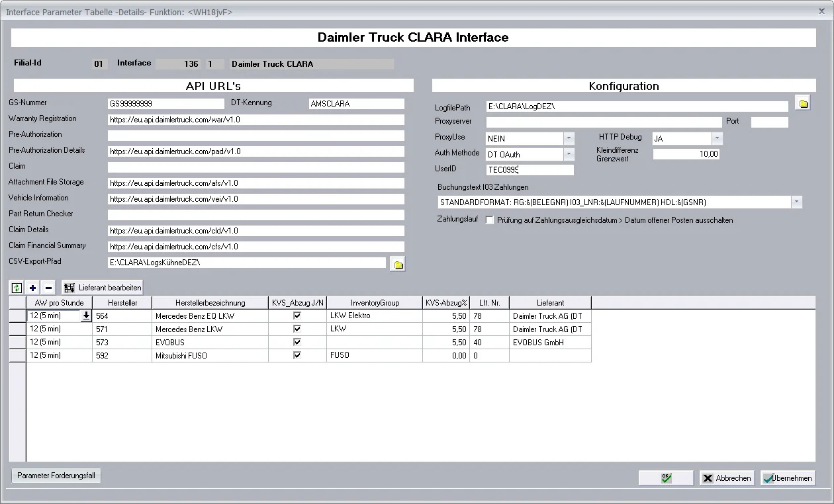Click the Übernehmen button
Image resolution: width=834 pixels, height=504 pixels.
point(788,478)
